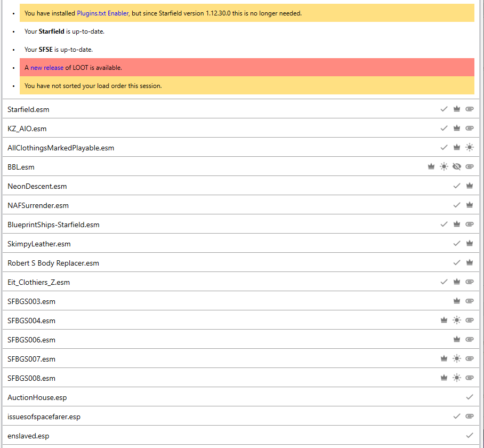Open the Plugins.txt Enabler link
This screenshot has width=484, height=448.
[103, 13]
